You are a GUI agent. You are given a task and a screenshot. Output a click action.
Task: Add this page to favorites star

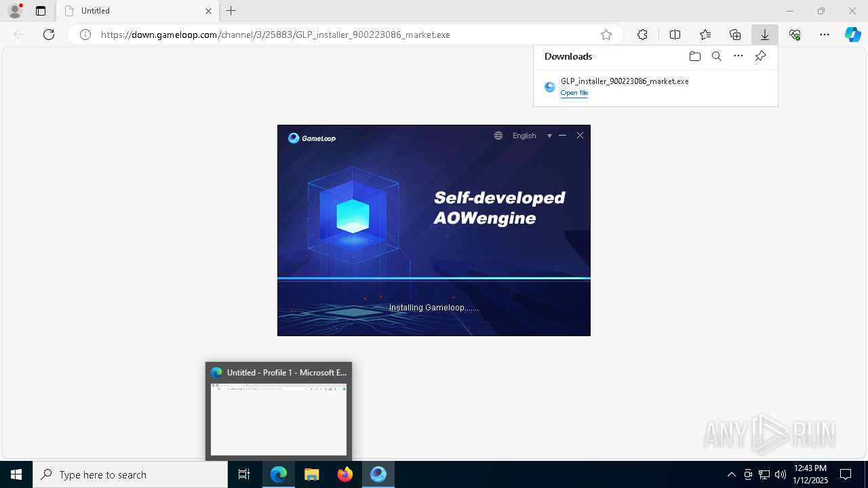pyautogui.click(x=606, y=35)
